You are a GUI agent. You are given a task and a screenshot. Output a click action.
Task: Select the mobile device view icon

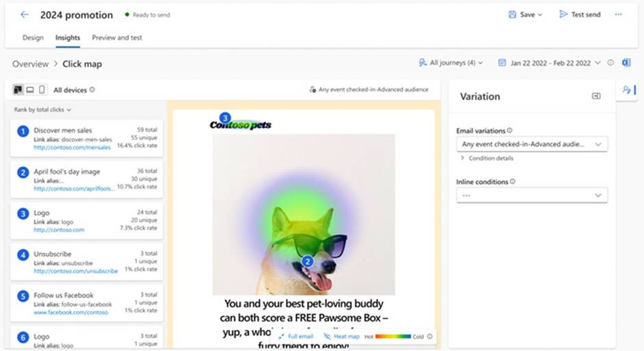[x=42, y=90]
